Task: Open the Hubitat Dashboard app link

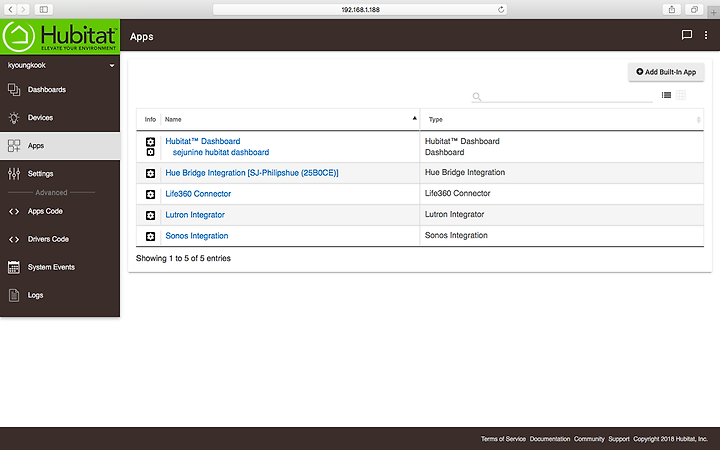Action: (202, 141)
